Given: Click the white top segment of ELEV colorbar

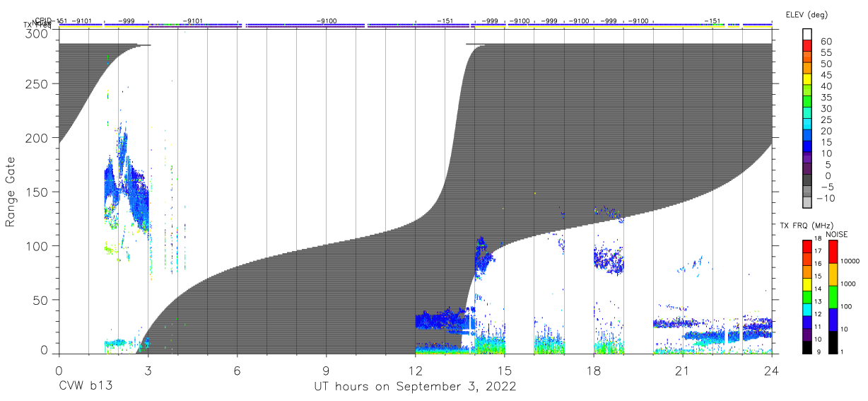Looking at the screenshot, I should tap(807, 33).
